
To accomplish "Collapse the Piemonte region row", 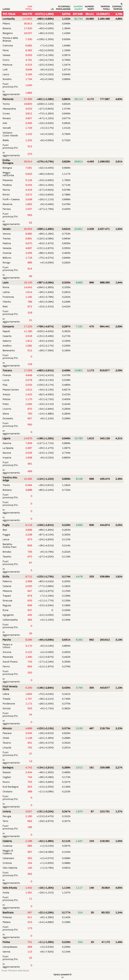I will pos(8,99).
